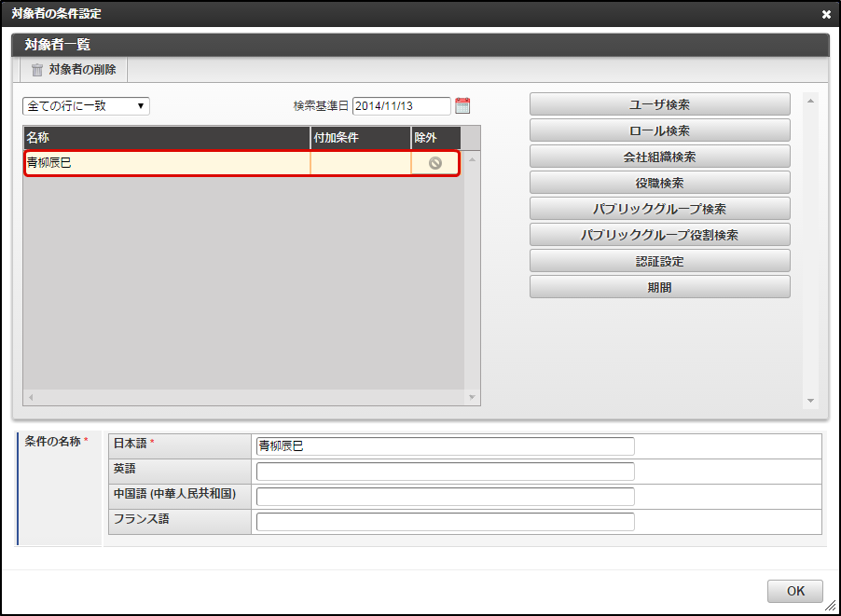This screenshot has height=616, width=841.
Task: Click the 名称 column header
Action: pos(167,138)
